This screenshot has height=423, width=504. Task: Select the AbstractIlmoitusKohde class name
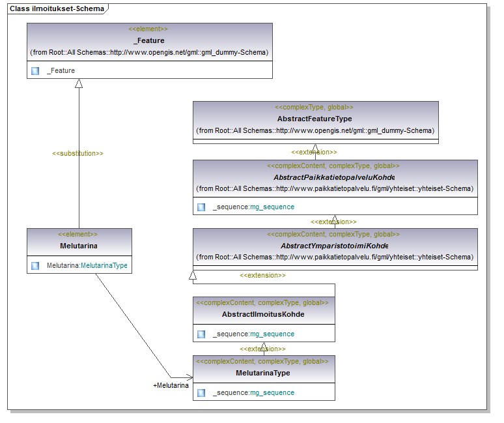point(263,315)
